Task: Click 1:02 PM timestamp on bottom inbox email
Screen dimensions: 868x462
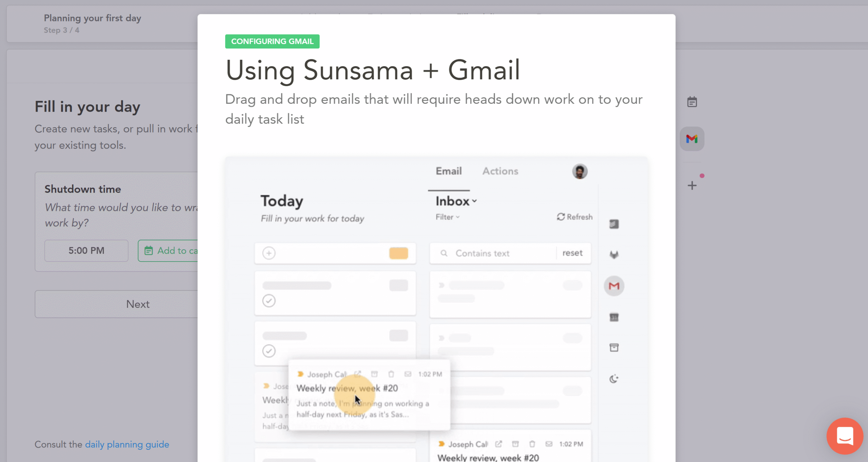Action: [571, 444]
